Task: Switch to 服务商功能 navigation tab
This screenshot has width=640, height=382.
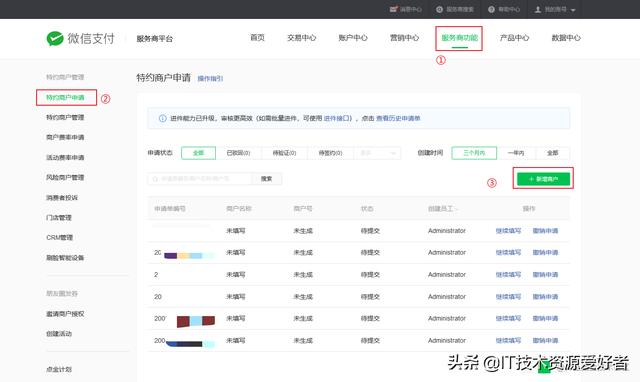Action: [x=459, y=38]
